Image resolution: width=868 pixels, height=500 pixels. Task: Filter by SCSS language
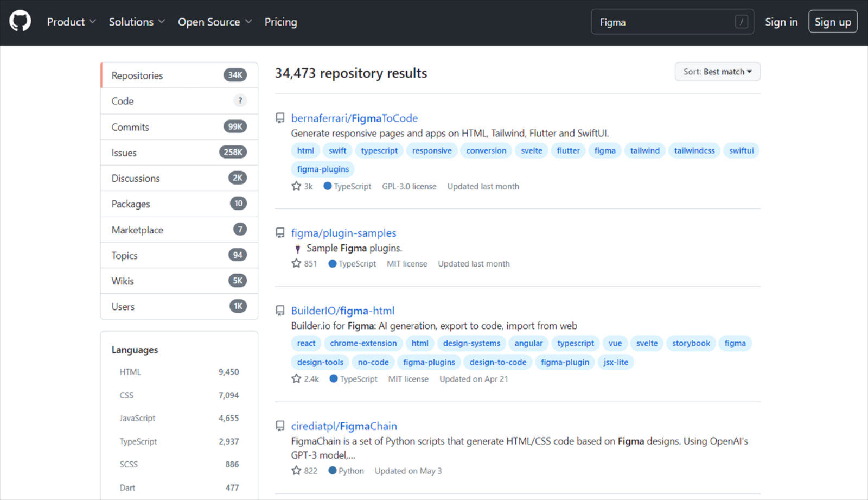tap(179, 464)
